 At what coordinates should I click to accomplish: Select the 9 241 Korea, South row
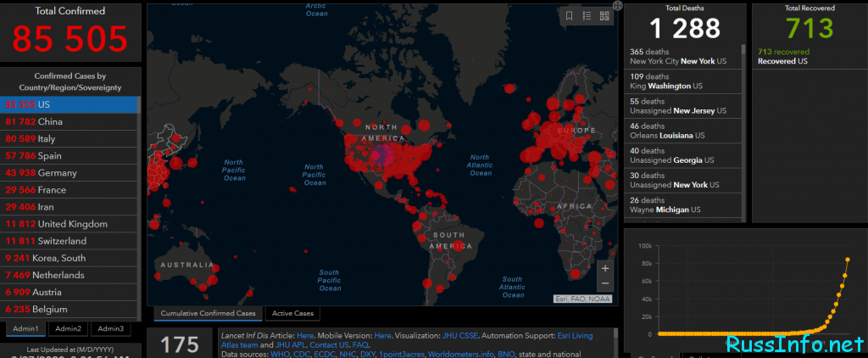[x=69, y=258]
